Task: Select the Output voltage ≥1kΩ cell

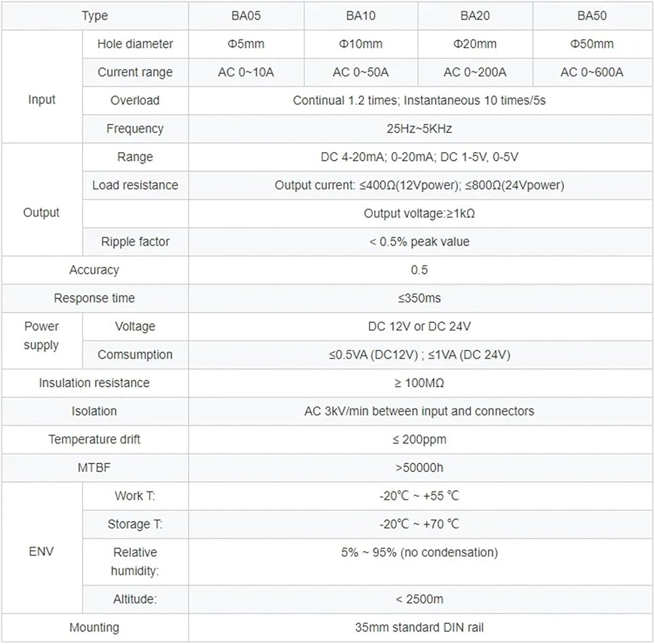Action: (419, 214)
